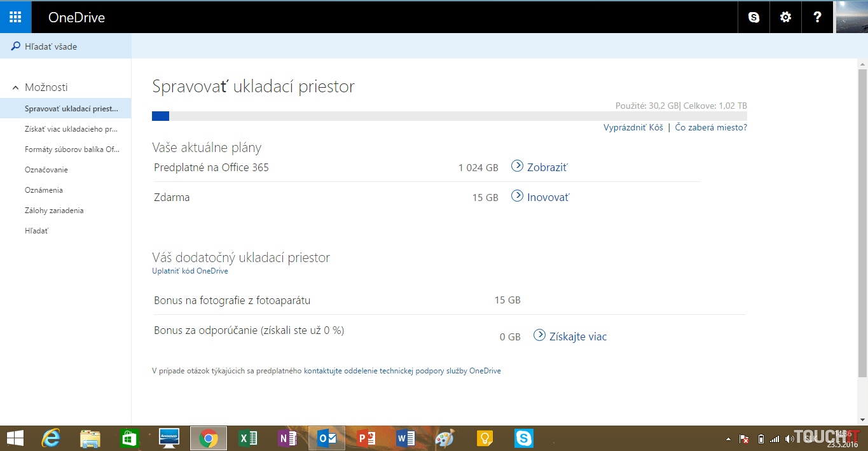The height and width of the screenshot is (451, 868).
Task: Click the Vyprázdniť Kôš link
Action: point(633,128)
